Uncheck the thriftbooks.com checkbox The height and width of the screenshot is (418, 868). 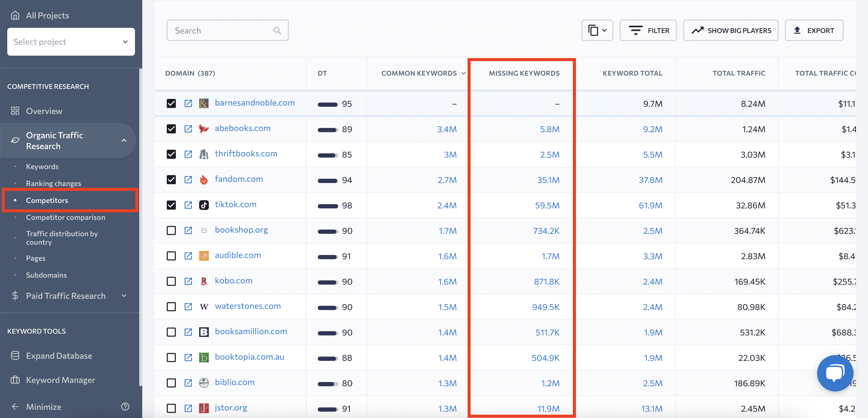171,154
